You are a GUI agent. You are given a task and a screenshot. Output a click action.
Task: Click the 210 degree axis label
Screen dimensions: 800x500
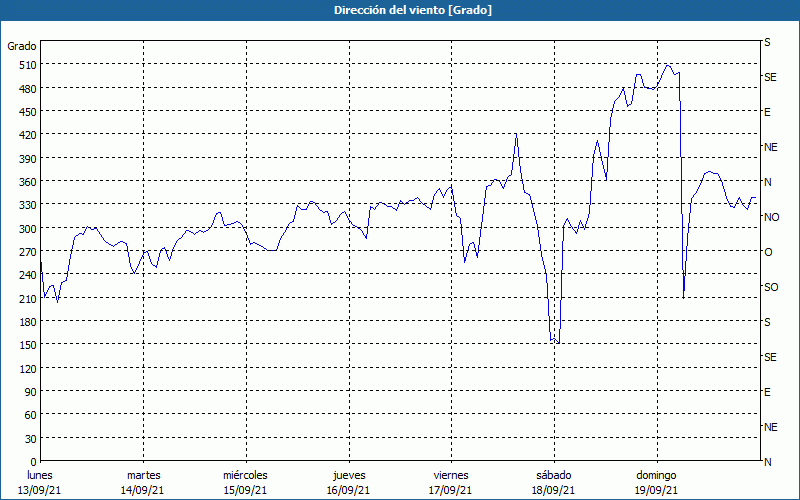tap(28, 299)
